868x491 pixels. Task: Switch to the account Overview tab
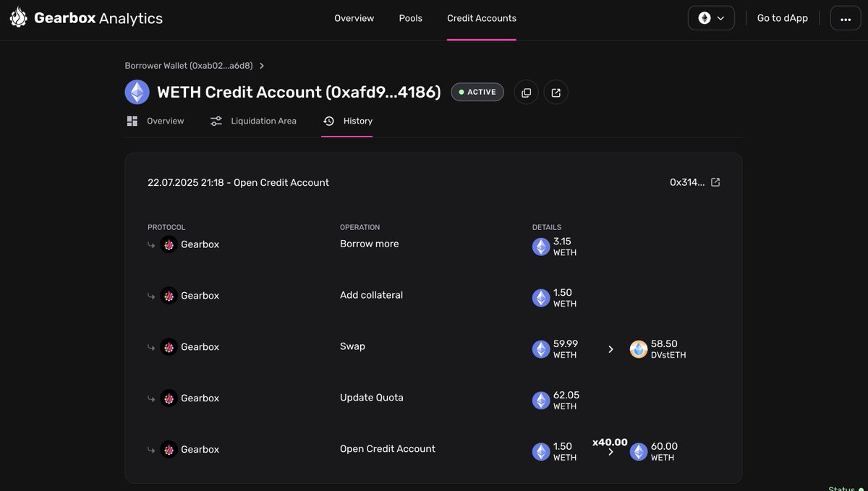click(x=155, y=121)
